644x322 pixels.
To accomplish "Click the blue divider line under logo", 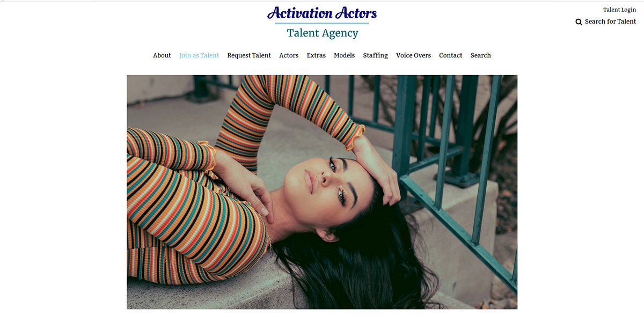I will coord(322,24).
